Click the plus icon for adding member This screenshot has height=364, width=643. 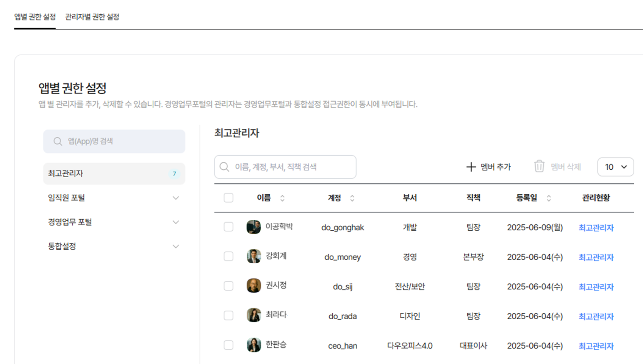click(471, 167)
